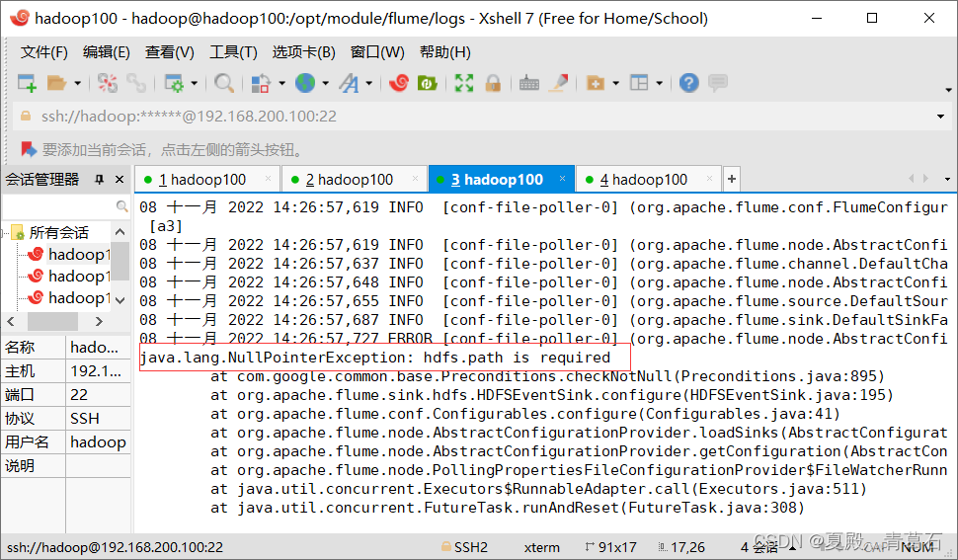Screen dimensions: 958x560
Task: Add a new tab with plus button
Action: 731,179
